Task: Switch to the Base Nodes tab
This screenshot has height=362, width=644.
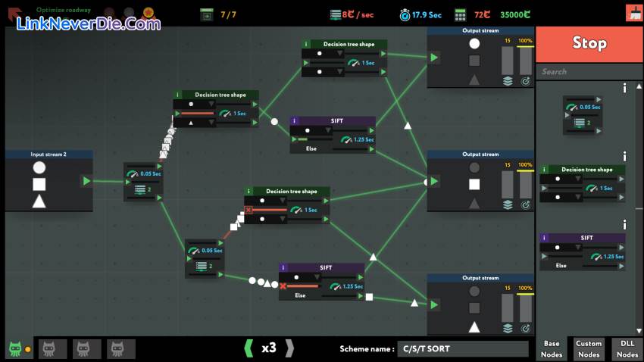Action: (552, 348)
